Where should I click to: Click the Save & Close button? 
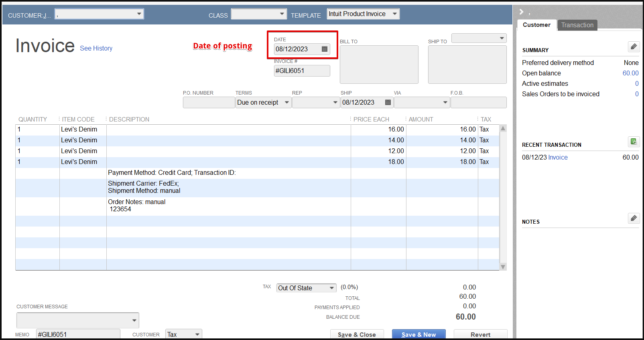pyautogui.click(x=357, y=334)
